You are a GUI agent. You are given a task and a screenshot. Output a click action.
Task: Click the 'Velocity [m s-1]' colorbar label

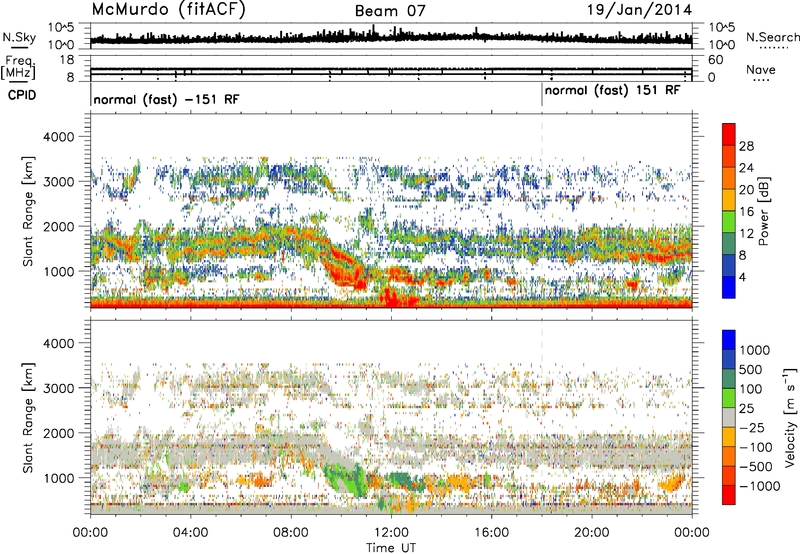[790, 417]
